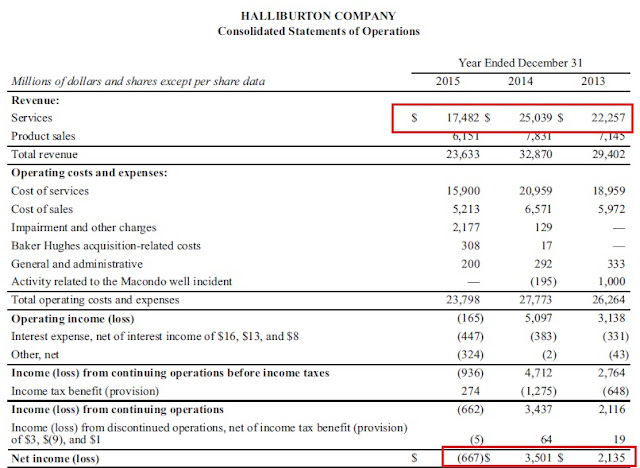Click Macondo 2013 value 1,000

coord(611,282)
